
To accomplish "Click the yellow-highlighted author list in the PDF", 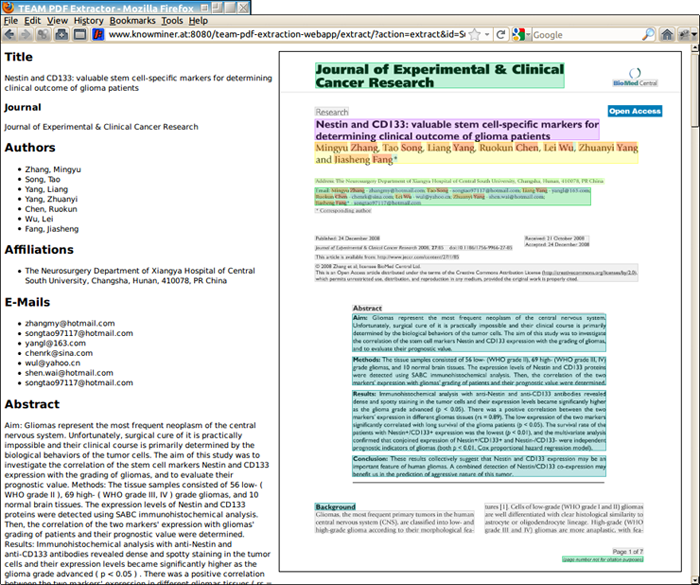I will click(x=477, y=153).
